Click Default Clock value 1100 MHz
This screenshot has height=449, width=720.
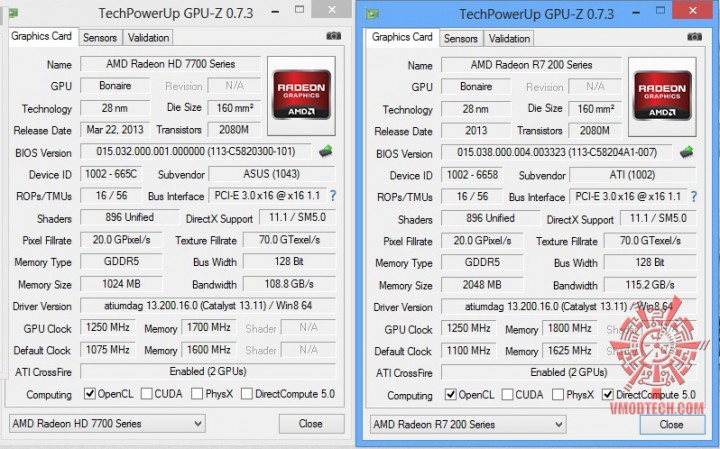tap(469, 350)
